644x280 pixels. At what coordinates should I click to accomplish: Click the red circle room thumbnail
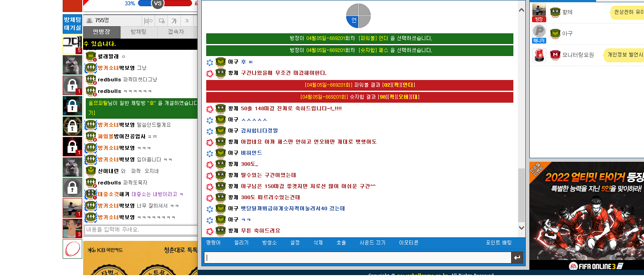tap(72, 249)
